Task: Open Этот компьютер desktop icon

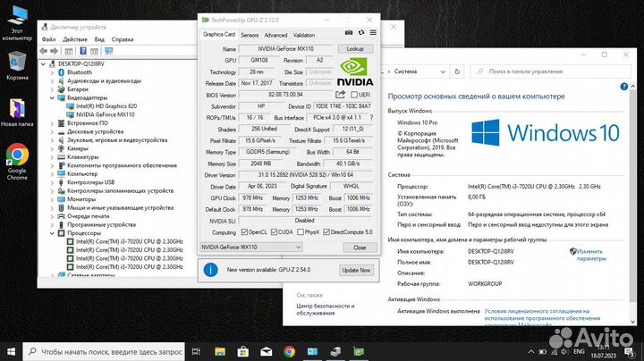Action: pyautogui.click(x=17, y=22)
